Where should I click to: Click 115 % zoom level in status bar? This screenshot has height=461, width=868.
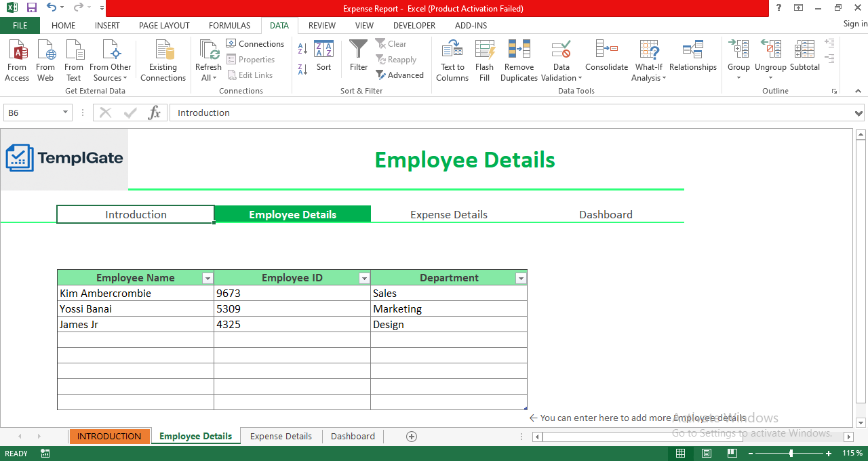tap(852, 453)
